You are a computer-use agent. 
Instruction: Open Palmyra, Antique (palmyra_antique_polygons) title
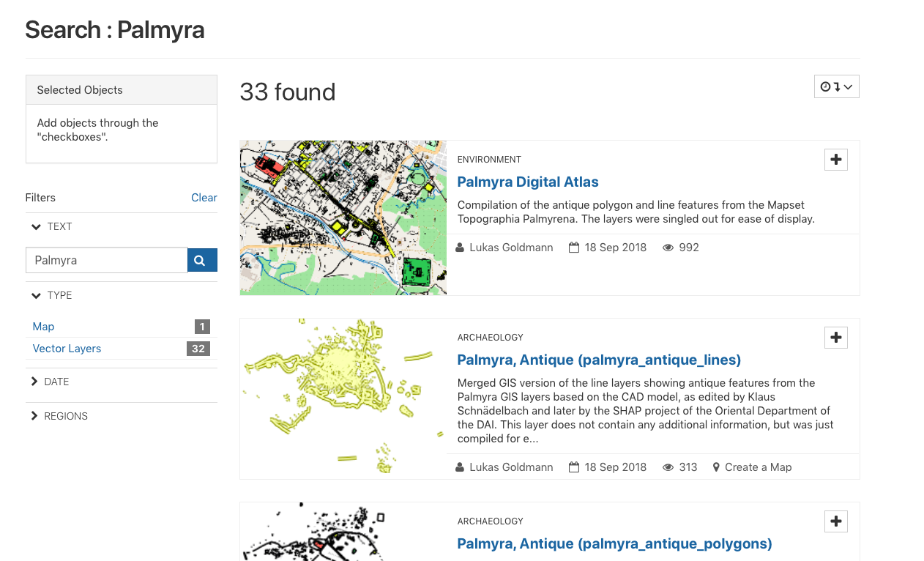pyautogui.click(x=614, y=543)
